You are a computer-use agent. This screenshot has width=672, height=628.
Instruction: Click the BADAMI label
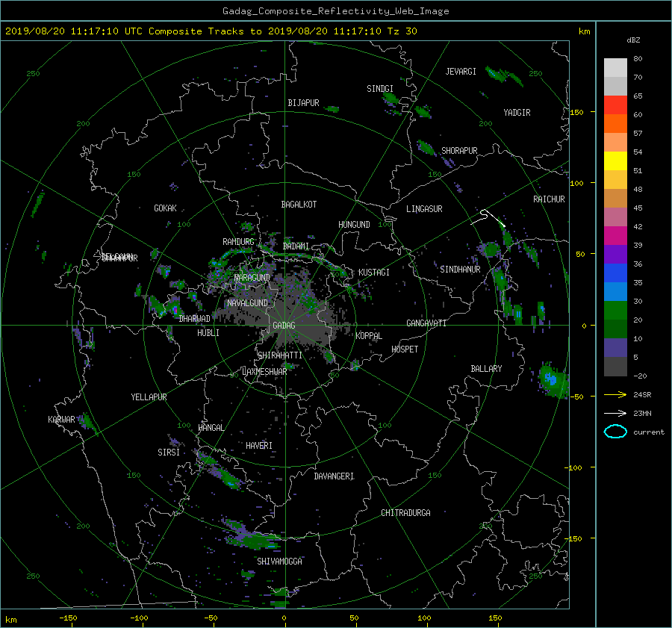(x=296, y=246)
